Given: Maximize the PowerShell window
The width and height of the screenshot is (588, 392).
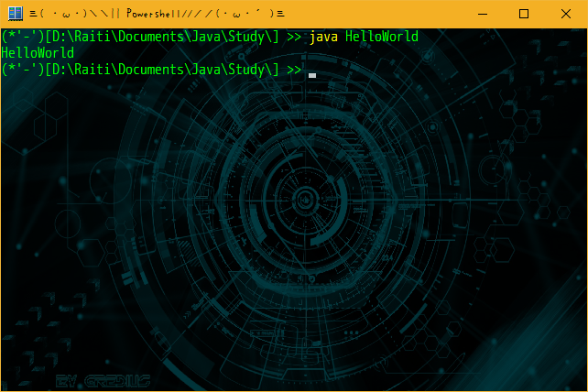Looking at the screenshot, I should tap(524, 14).
